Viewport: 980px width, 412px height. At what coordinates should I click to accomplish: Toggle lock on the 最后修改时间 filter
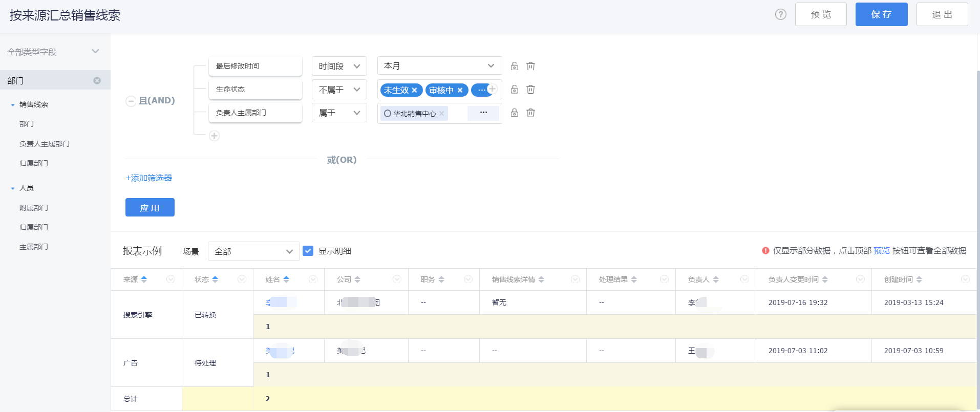(x=515, y=66)
